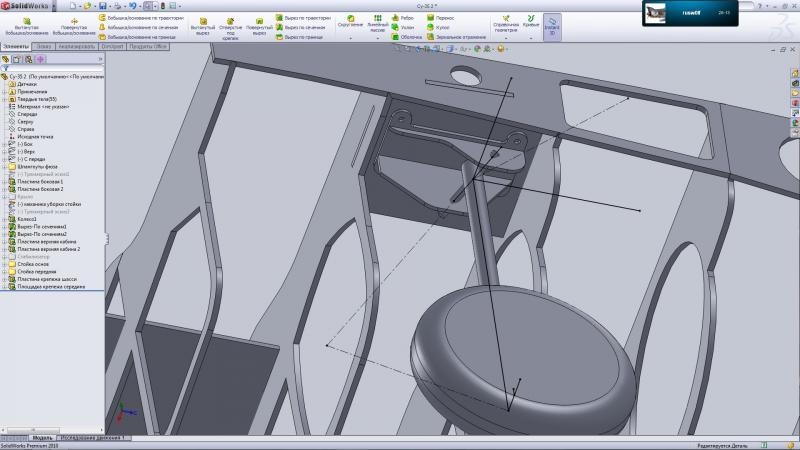800x450 pixels.
Task: Switch to the PropertyManager panel tab icon
Action: tap(17, 59)
